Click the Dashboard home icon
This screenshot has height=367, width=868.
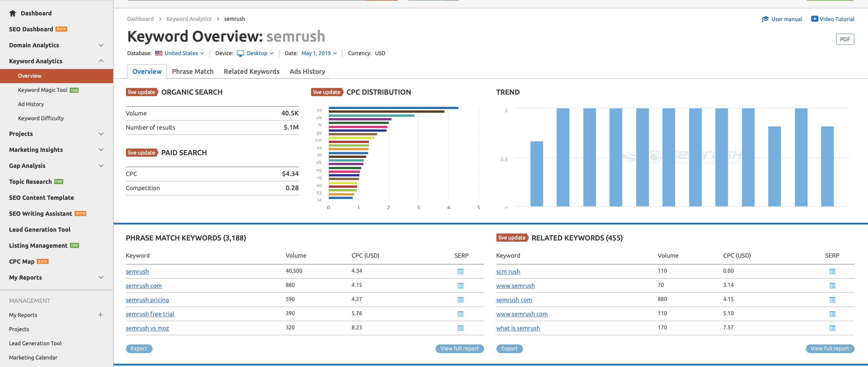pos(13,13)
